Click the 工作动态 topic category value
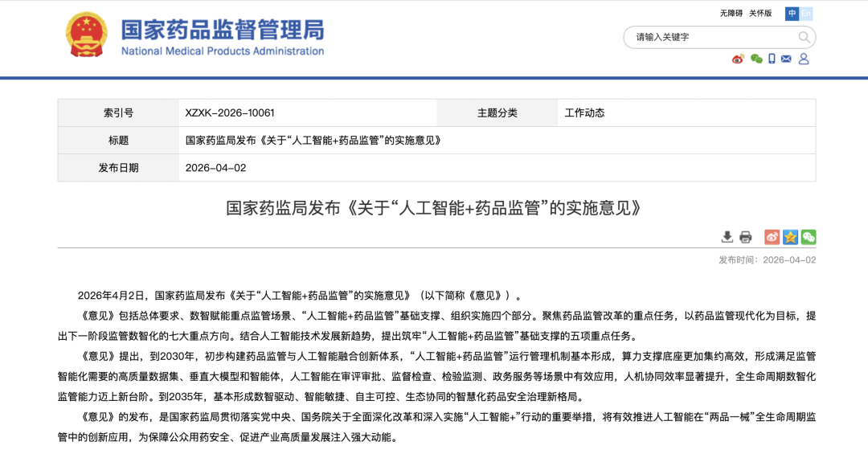 pyautogui.click(x=584, y=113)
